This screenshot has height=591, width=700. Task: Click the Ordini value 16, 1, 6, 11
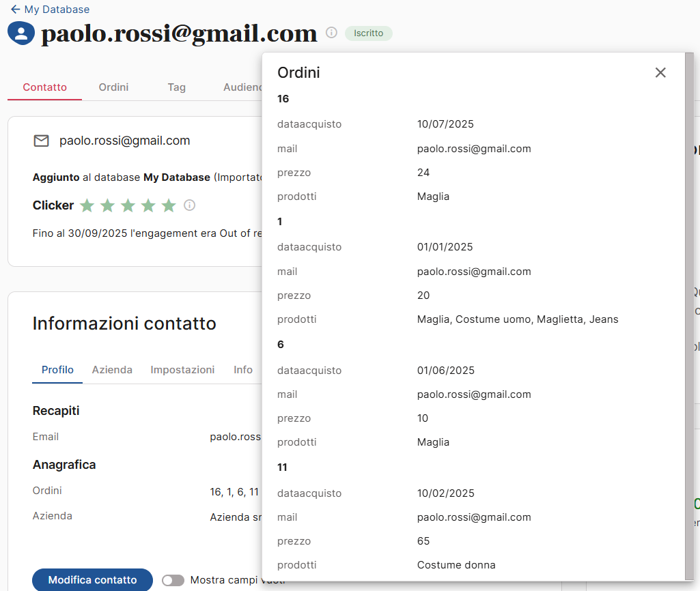[x=234, y=491]
